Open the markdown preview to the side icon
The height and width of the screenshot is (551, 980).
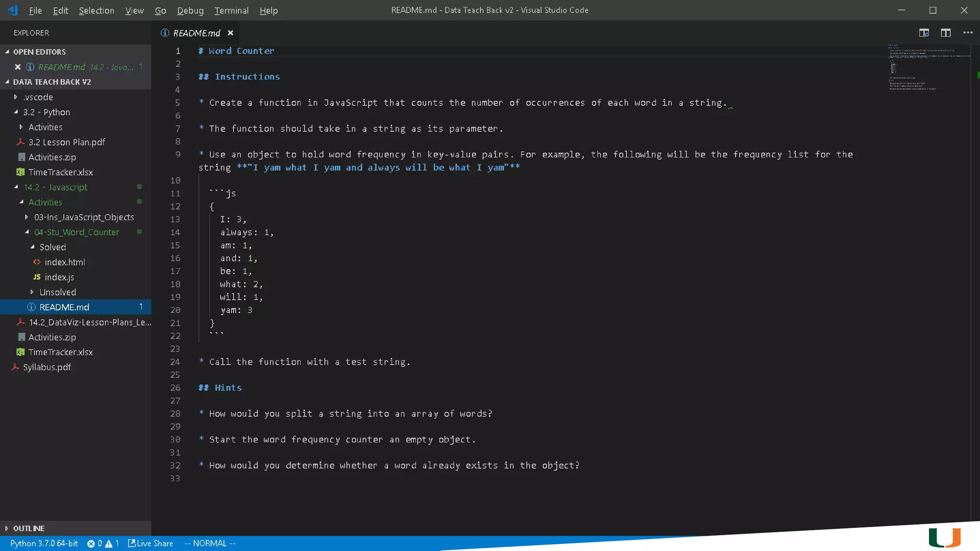pyautogui.click(x=924, y=33)
